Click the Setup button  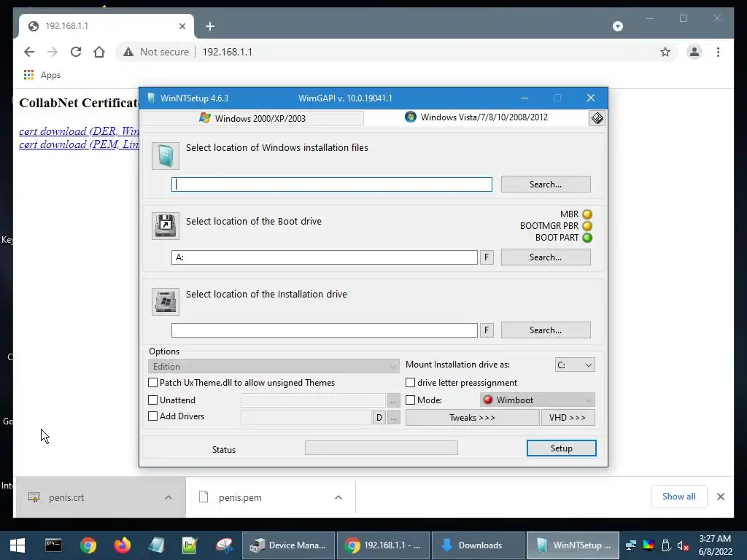pyautogui.click(x=561, y=448)
